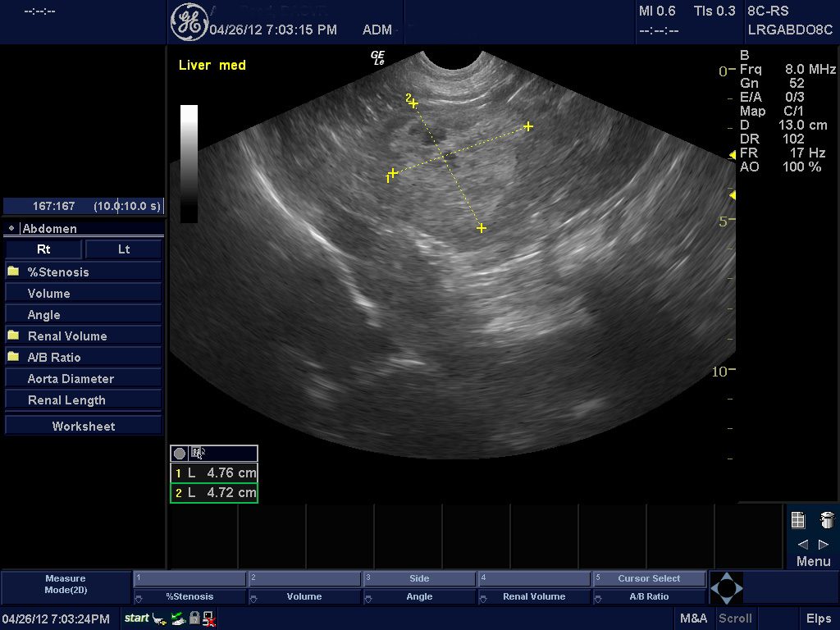This screenshot has width=840, height=630.
Task: Click the GE logo in the header
Action: 190,21
